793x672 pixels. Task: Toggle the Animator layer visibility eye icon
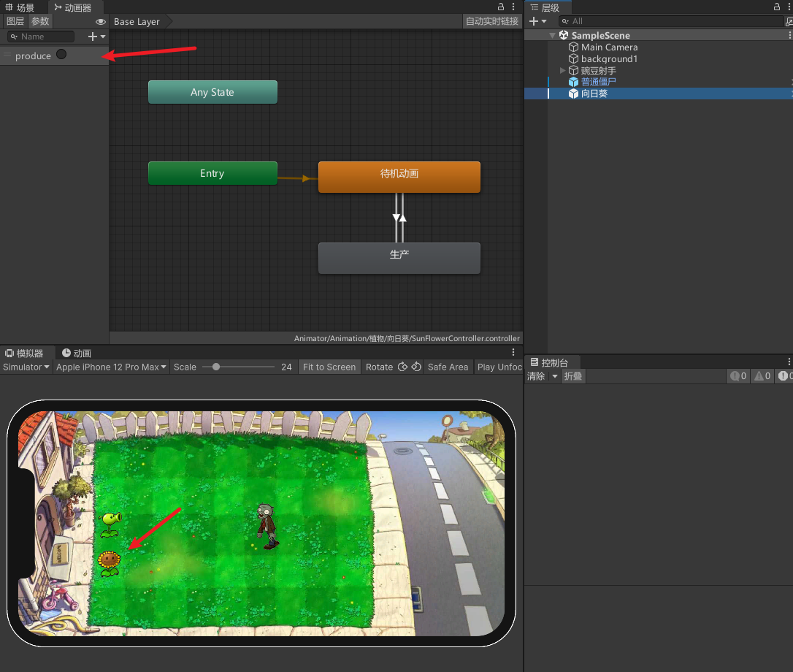point(101,22)
